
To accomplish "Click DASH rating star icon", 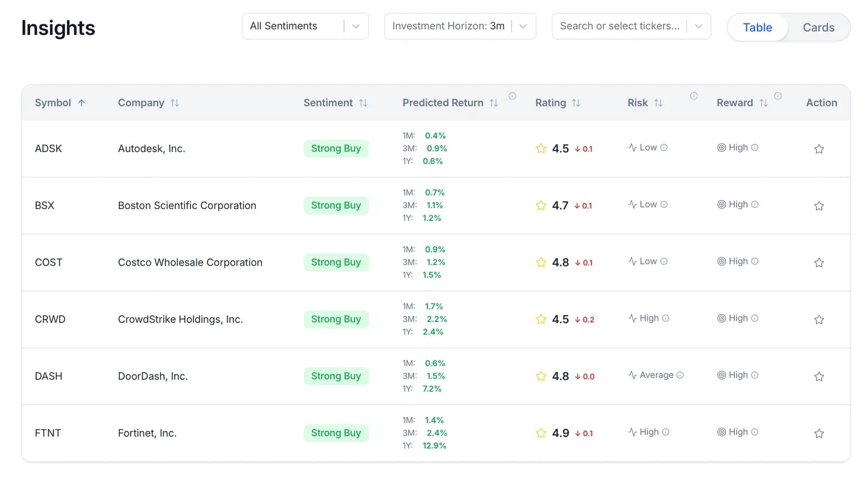I will pos(541,376).
